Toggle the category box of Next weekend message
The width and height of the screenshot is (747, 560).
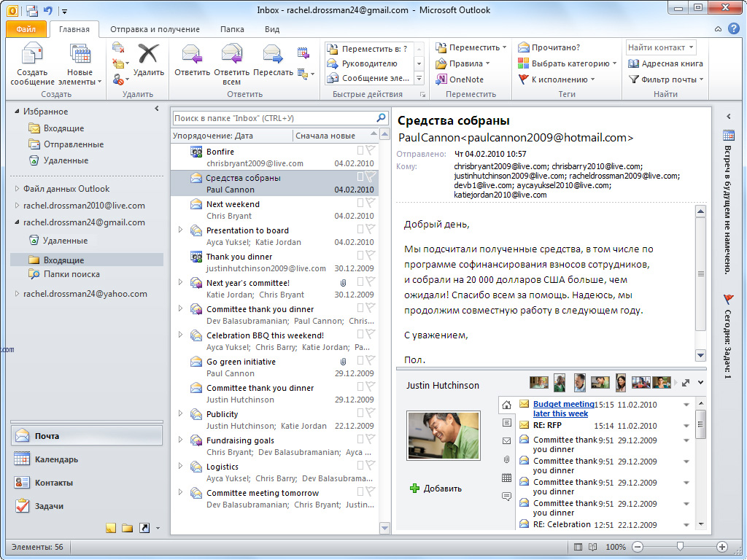pyautogui.click(x=360, y=203)
